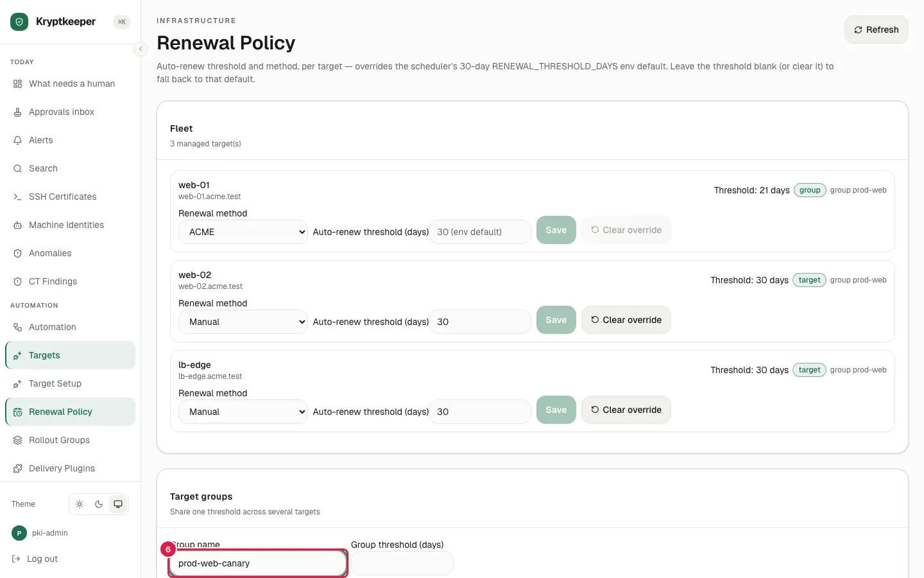Open What needs a human page

pos(71,83)
